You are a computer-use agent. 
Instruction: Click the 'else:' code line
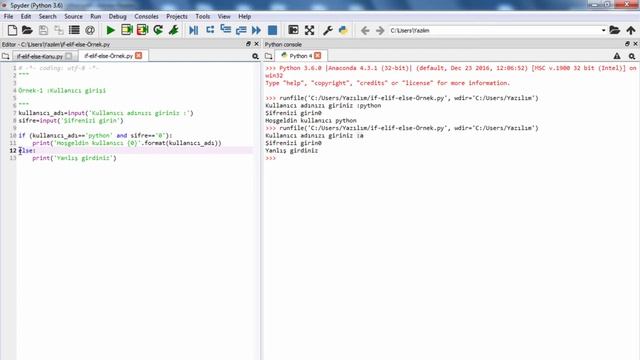pyautogui.click(x=27, y=151)
